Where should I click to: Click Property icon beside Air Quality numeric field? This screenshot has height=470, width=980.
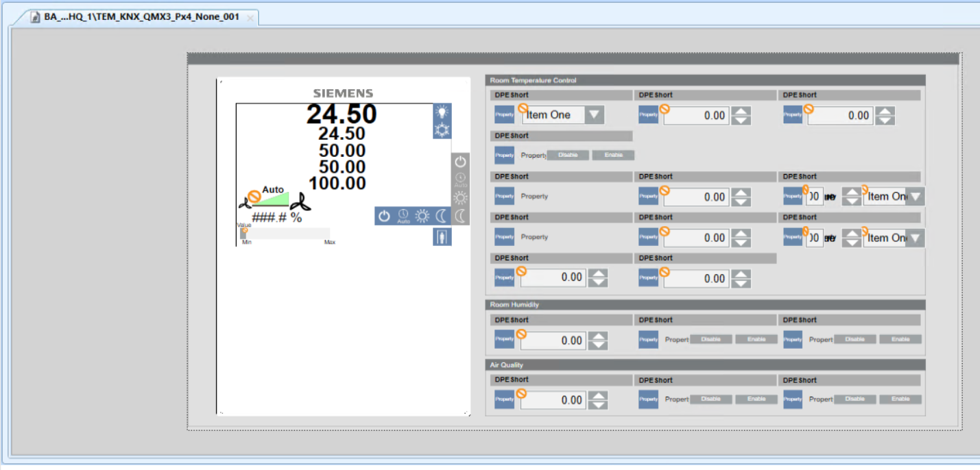[x=504, y=399]
